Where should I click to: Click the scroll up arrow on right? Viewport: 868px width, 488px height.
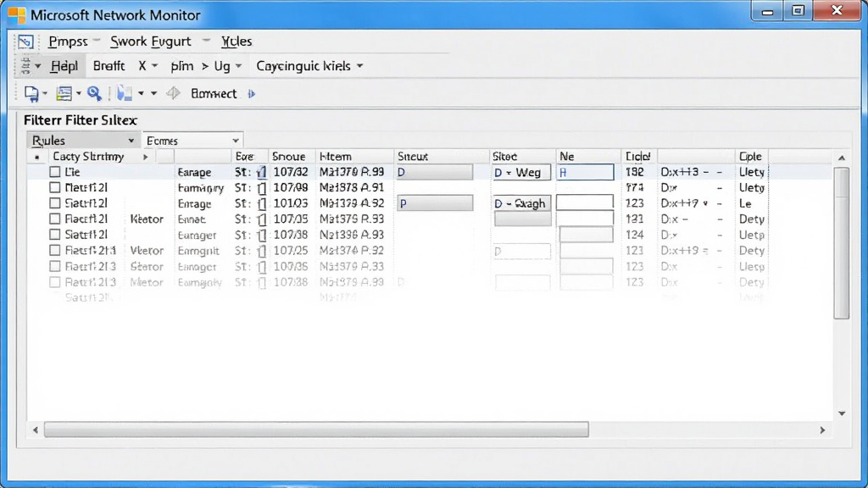click(x=842, y=158)
